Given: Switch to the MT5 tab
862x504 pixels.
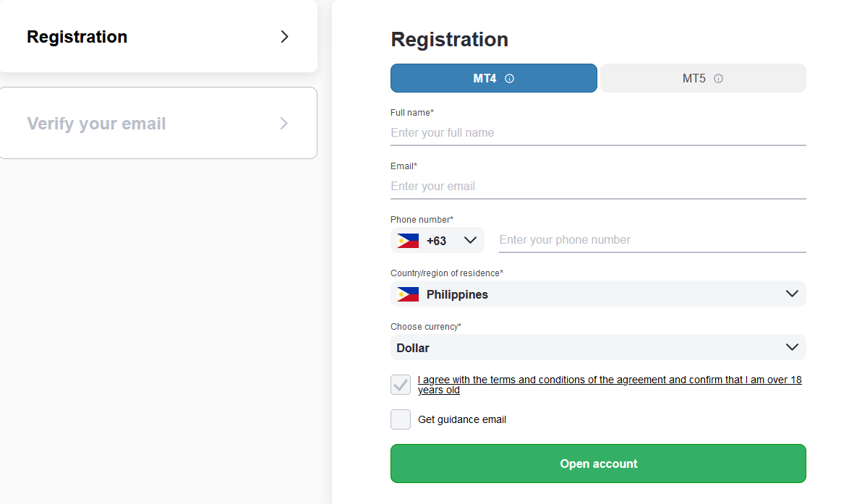Looking at the screenshot, I should point(703,78).
